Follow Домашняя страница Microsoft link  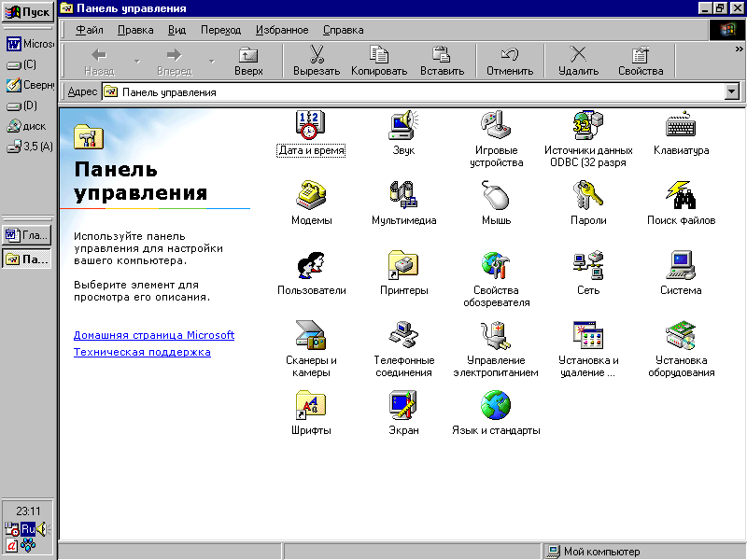[x=154, y=335]
